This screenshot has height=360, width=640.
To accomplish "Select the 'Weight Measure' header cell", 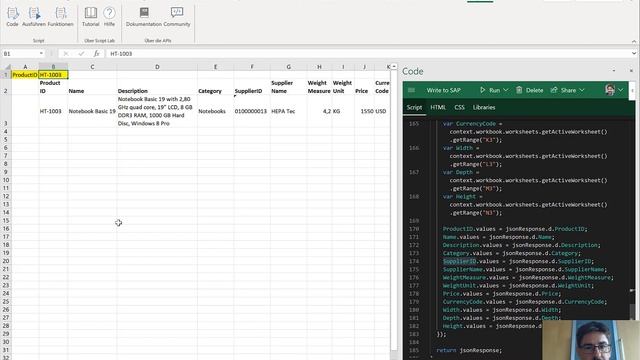I will coord(319,87).
